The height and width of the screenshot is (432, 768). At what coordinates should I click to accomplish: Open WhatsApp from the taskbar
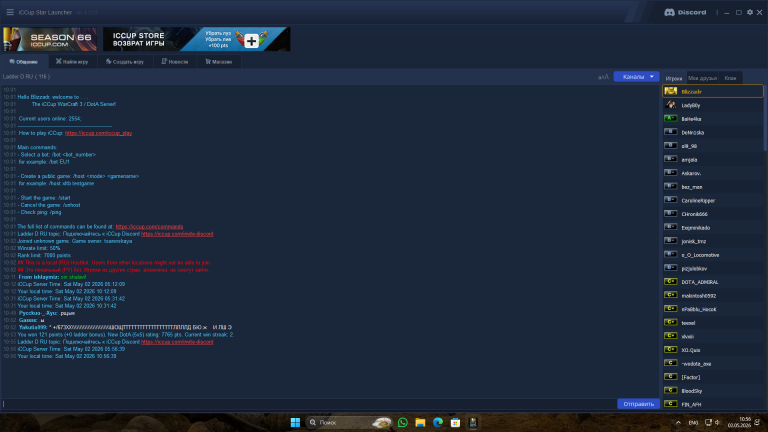tap(403, 422)
